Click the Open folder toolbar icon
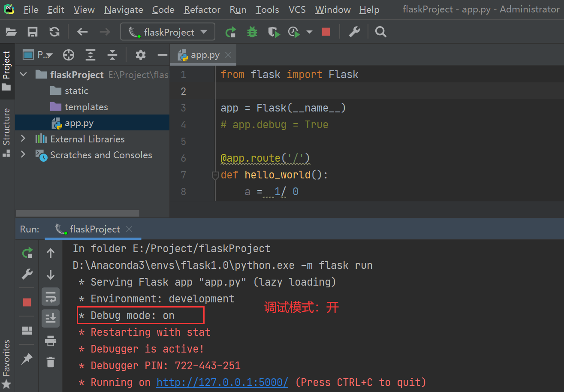Viewport: 564px width, 392px height. pos(11,32)
